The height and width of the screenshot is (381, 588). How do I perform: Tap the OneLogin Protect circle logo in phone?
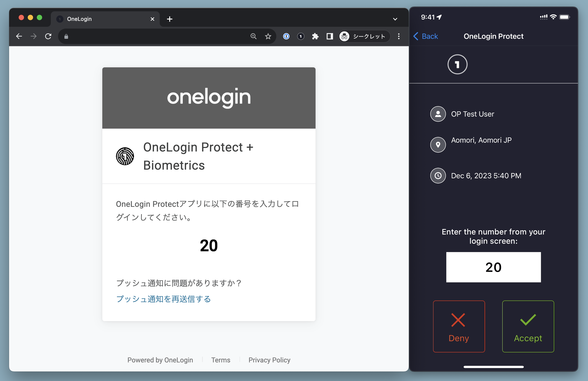click(457, 64)
